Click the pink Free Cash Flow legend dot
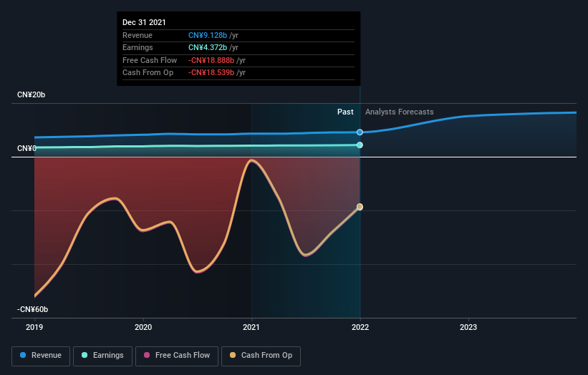 (147, 355)
